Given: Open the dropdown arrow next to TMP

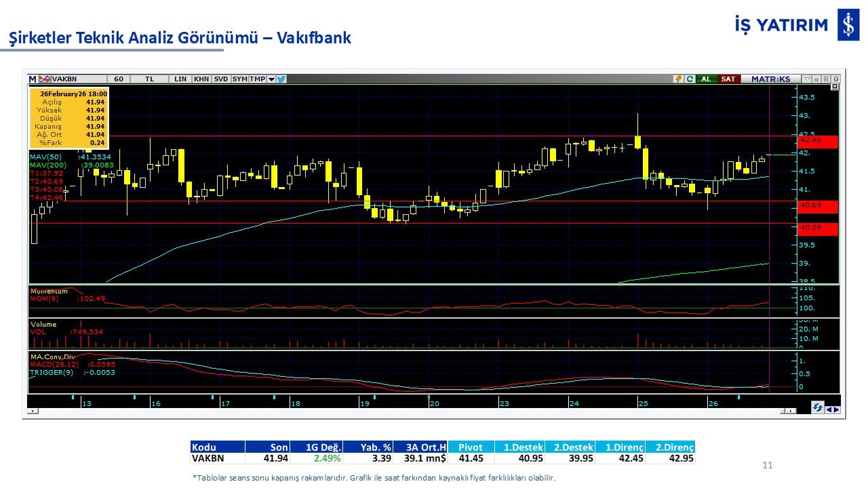Looking at the screenshot, I should pos(271,79).
